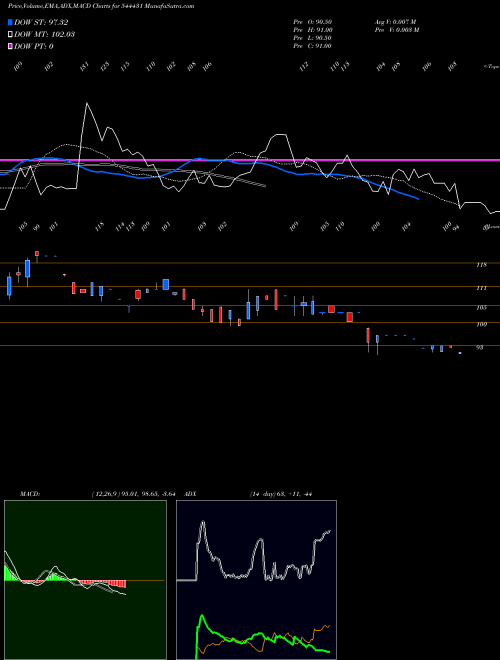Image resolution: width=500 pixels, height=660 pixels.
Task: Click the blue DOW ST legend swatch
Action: coord(10,22)
